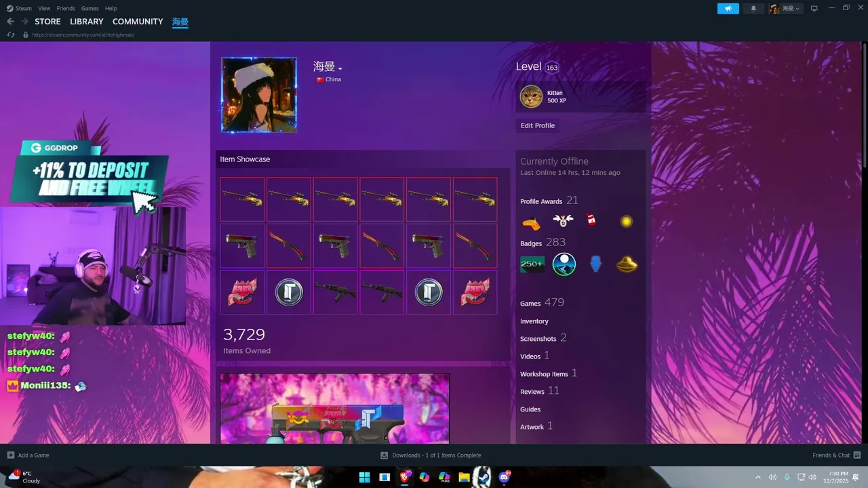The width and height of the screenshot is (868, 488).
Task: Open the round landscape badge
Action: pos(564,264)
